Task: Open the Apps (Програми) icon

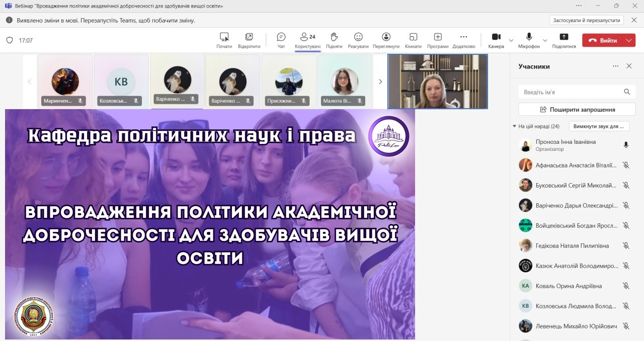Action: tap(438, 40)
